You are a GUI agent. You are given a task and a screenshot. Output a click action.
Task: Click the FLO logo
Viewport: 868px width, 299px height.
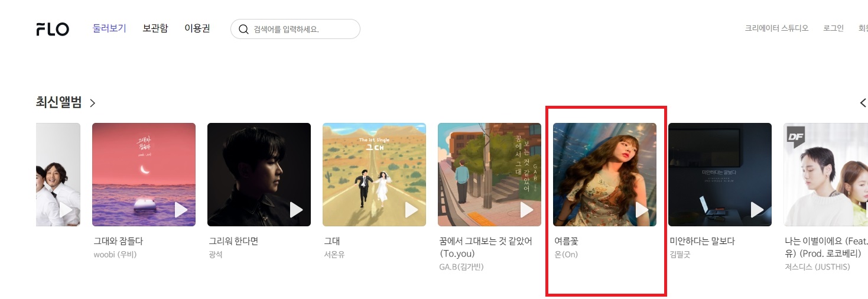53,29
